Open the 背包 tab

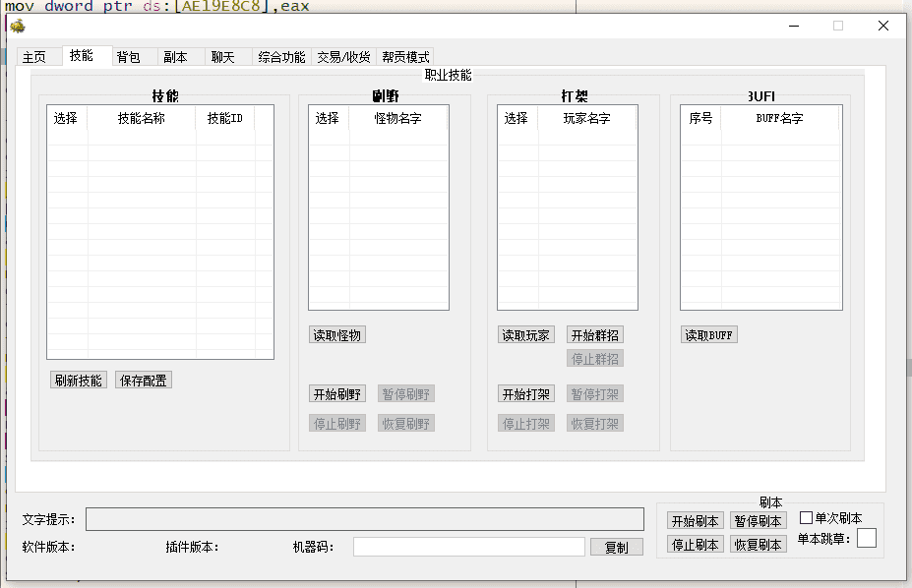[x=129, y=57]
